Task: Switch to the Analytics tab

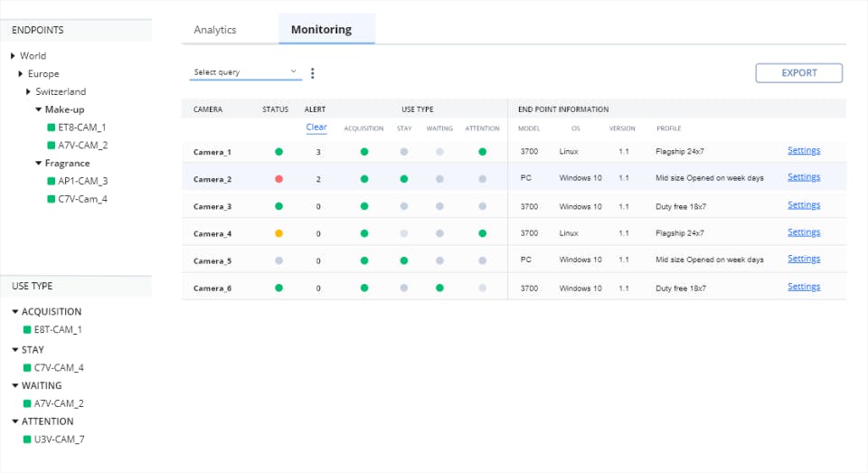Action: [x=215, y=30]
